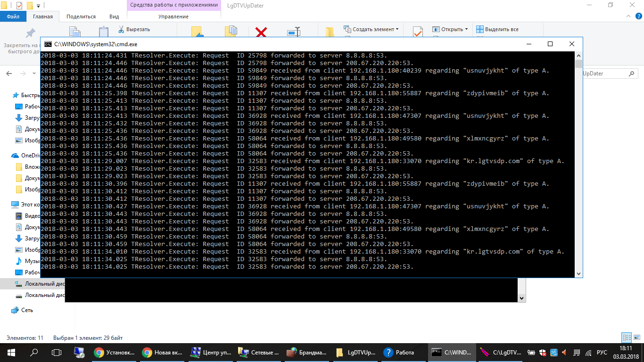Toggle the РУС input language indicator
The image size is (644, 362).
tap(602, 352)
